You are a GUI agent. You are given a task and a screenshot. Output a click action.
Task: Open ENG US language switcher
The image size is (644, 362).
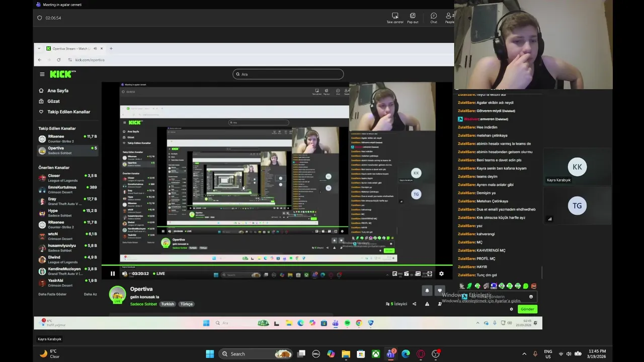click(548, 354)
